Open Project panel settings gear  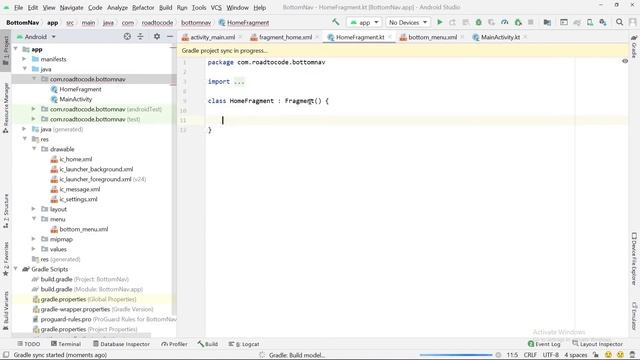[157, 37]
